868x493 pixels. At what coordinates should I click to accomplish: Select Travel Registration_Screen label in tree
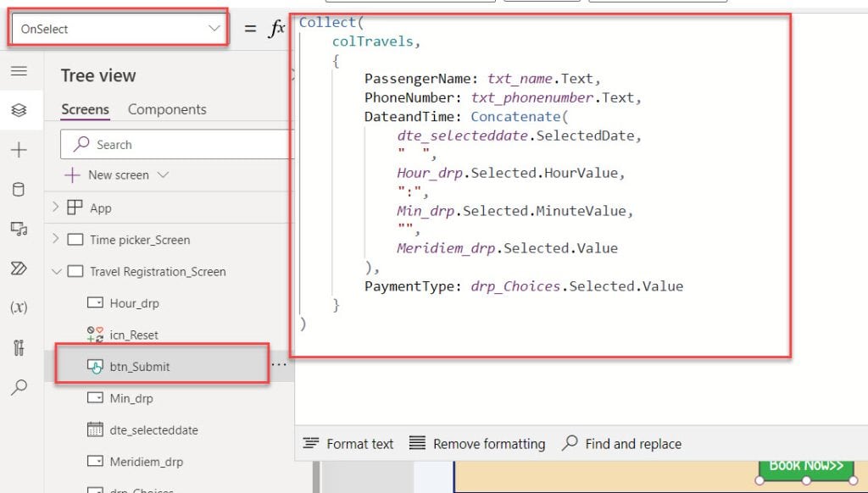click(x=158, y=272)
